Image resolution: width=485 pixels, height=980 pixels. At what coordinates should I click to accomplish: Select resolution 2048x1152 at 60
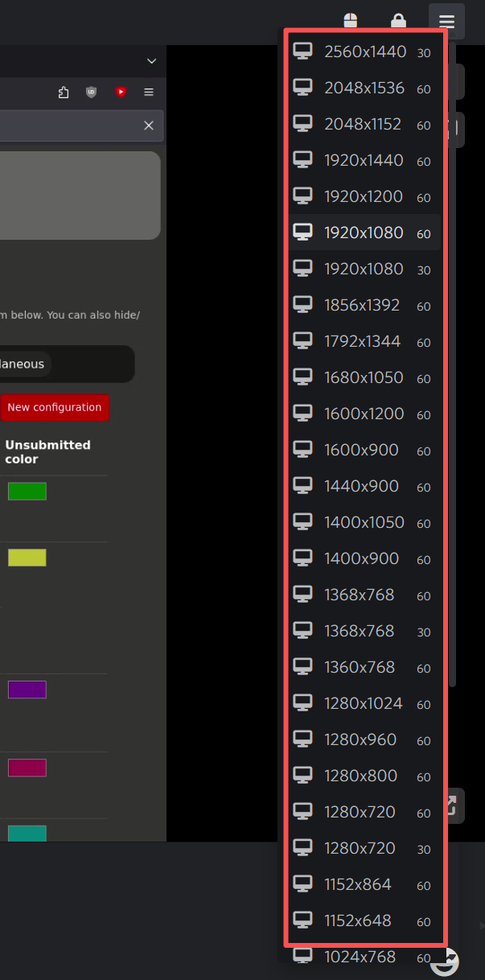click(x=364, y=125)
